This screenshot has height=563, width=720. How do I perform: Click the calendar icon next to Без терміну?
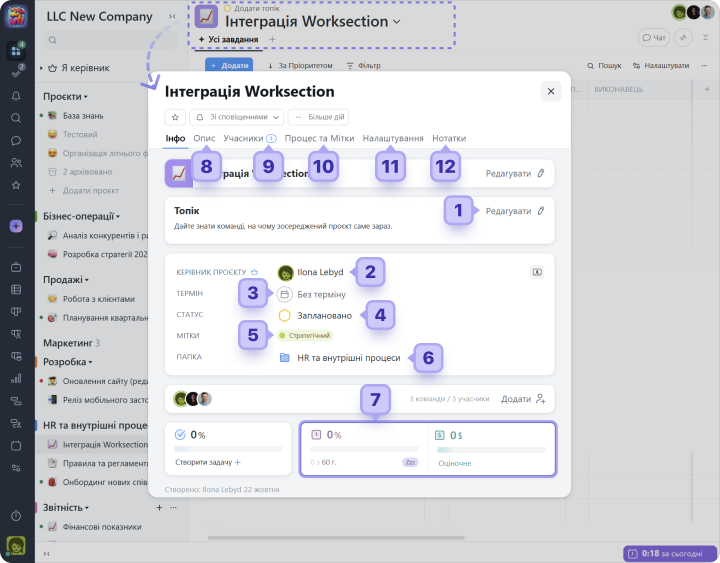(284, 294)
